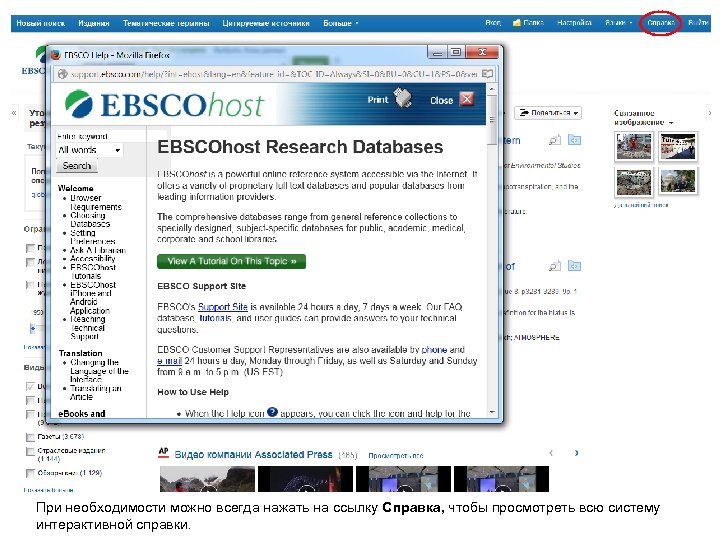The image size is (720, 540).
Task: Expand the Связанные изображения heading arrow
Action: [671, 123]
